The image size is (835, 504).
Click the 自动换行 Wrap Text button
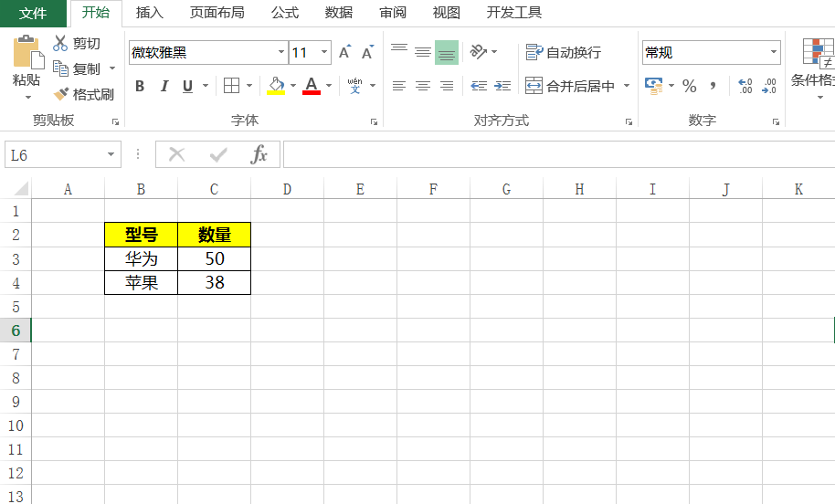564,52
